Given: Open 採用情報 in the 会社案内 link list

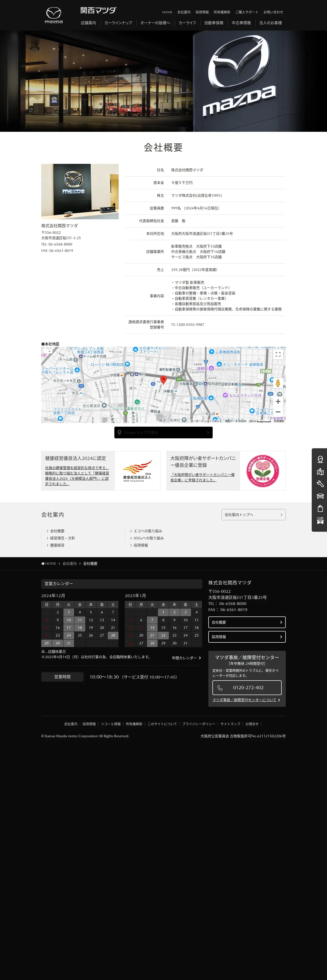Looking at the screenshot, I should click(141, 545).
